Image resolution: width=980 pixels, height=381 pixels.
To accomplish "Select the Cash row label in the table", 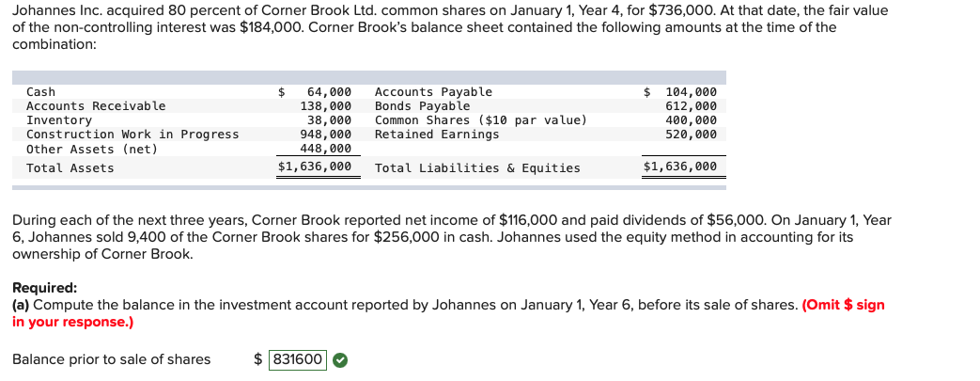I will pyautogui.click(x=40, y=92).
